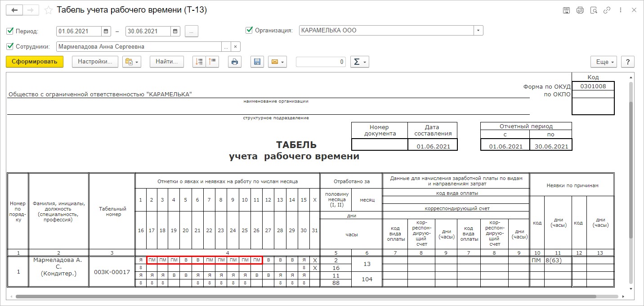Open the employee selection ellipsis button

pyautogui.click(x=226, y=46)
